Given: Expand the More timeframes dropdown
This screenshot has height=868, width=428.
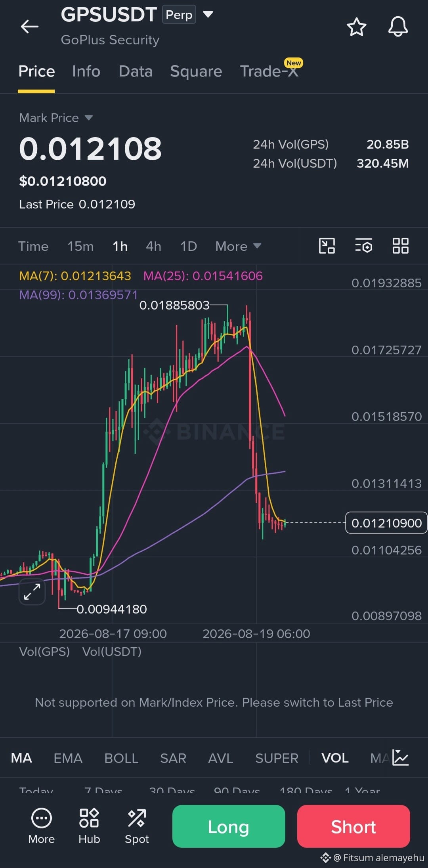Looking at the screenshot, I should pos(238,246).
